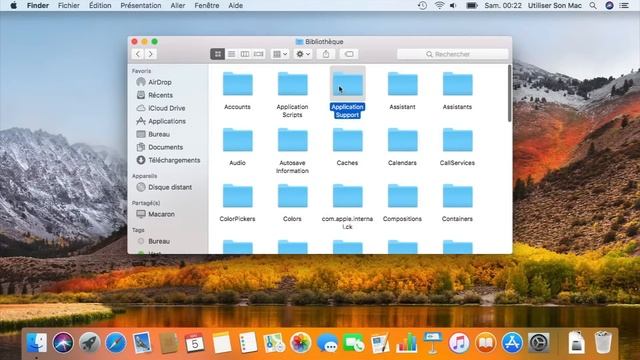
Task: Select the Audio folder
Action: tap(238, 140)
